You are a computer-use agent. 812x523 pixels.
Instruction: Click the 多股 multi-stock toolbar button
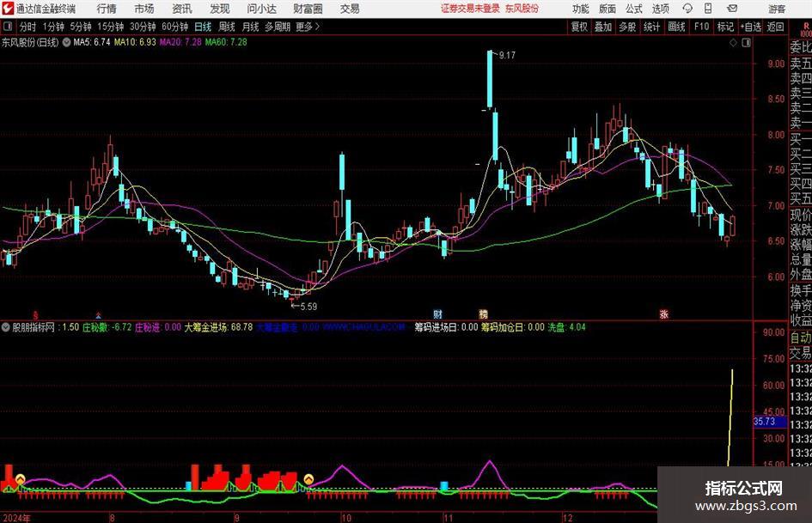click(x=627, y=27)
